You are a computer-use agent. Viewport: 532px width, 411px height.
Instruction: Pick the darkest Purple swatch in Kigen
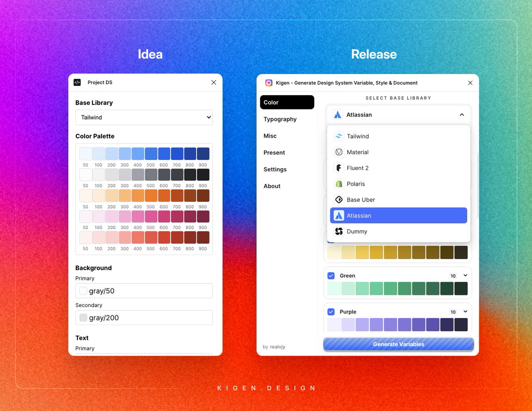pyautogui.click(x=461, y=325)
